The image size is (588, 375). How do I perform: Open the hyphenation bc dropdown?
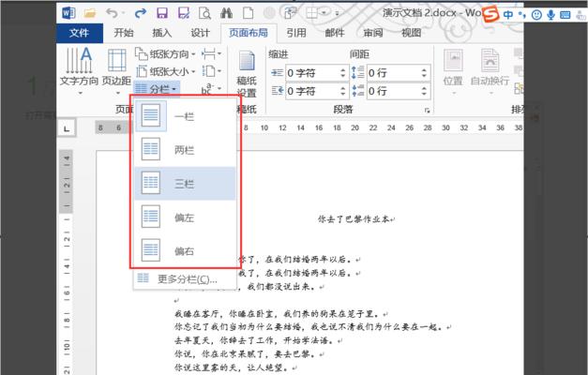(211, 89)
